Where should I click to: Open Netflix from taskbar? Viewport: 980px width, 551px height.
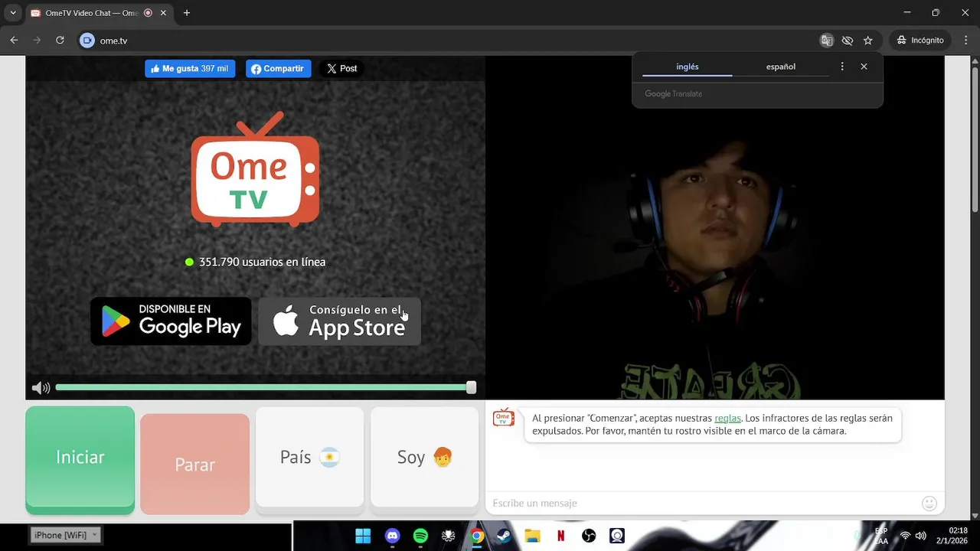[x=560, y=536]
